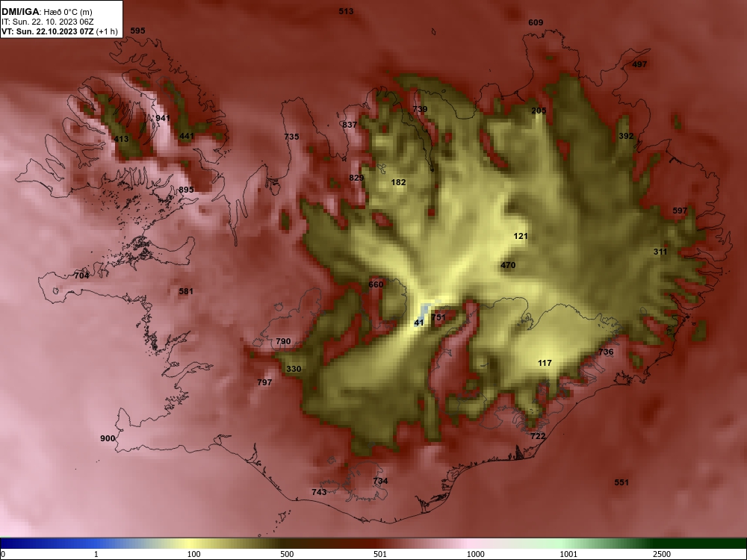
Task: Click the value 513 at the top
Action: coord(346,11)
